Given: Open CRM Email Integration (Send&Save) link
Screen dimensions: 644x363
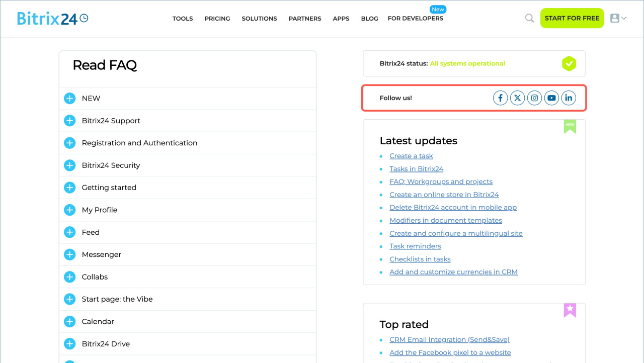Looking at the screenshot, I should point(450,340).
